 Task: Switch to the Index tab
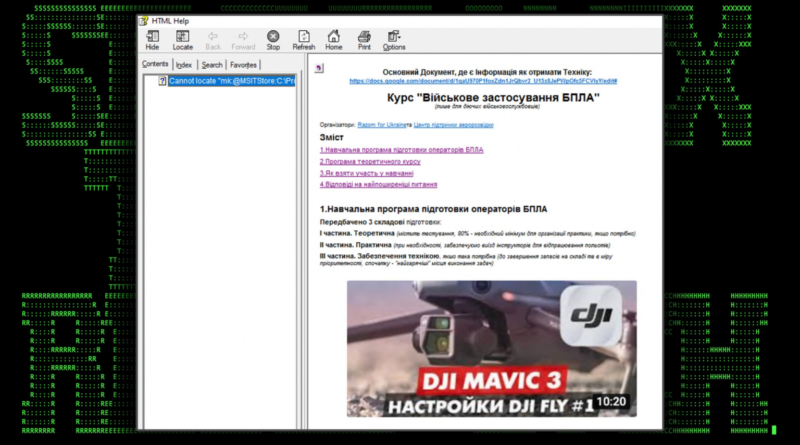click(x=184, y=65)
